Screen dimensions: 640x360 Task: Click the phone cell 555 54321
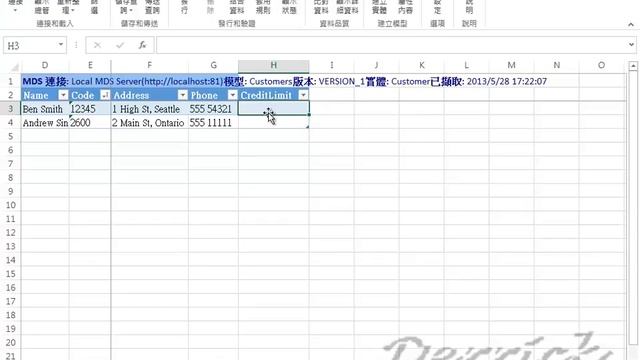[x=213, y=109]
